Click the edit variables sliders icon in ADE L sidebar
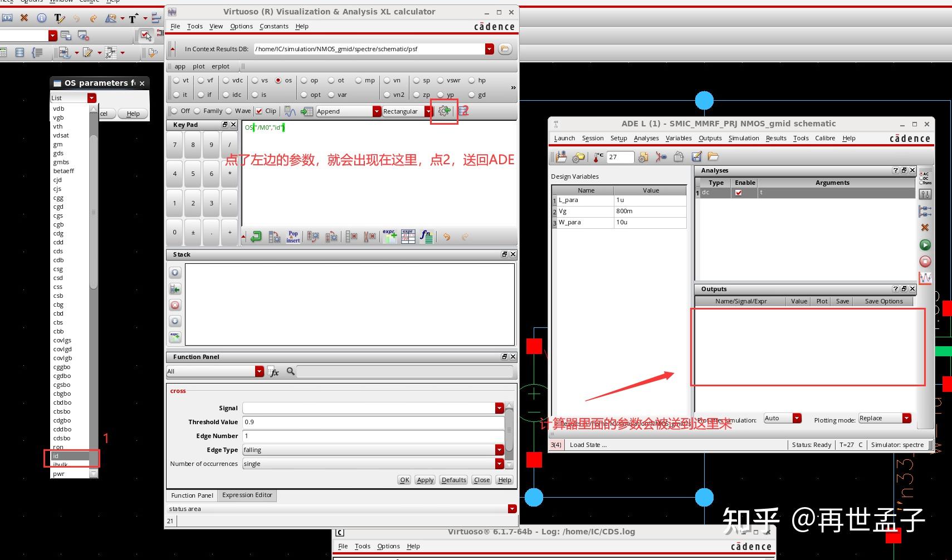The image size is (952, 560). click(925, 194)
